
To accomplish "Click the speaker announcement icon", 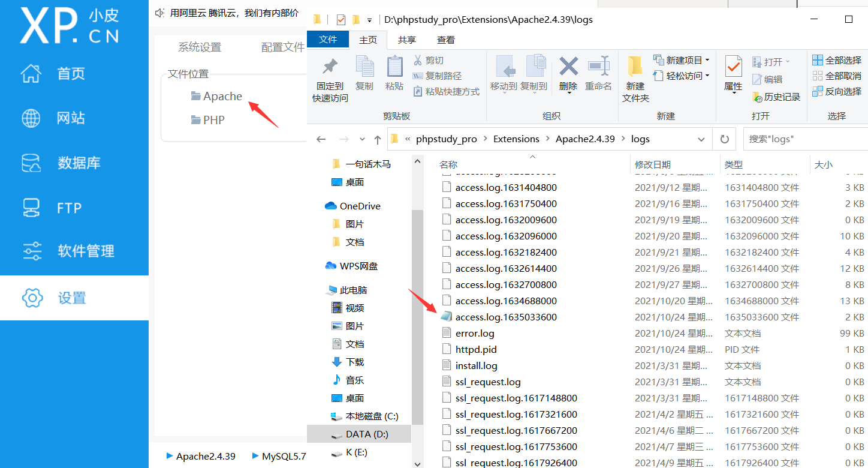I will click(159, 13).
